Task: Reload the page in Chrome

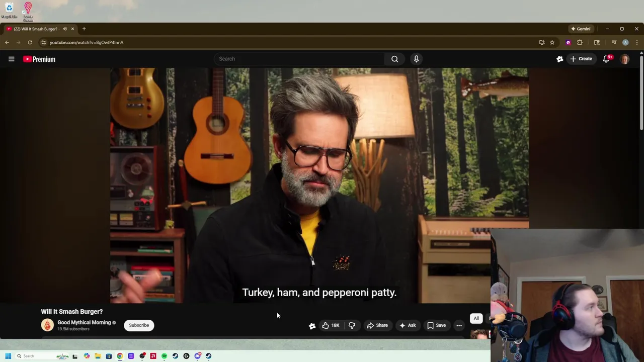Action: [30, 42]
